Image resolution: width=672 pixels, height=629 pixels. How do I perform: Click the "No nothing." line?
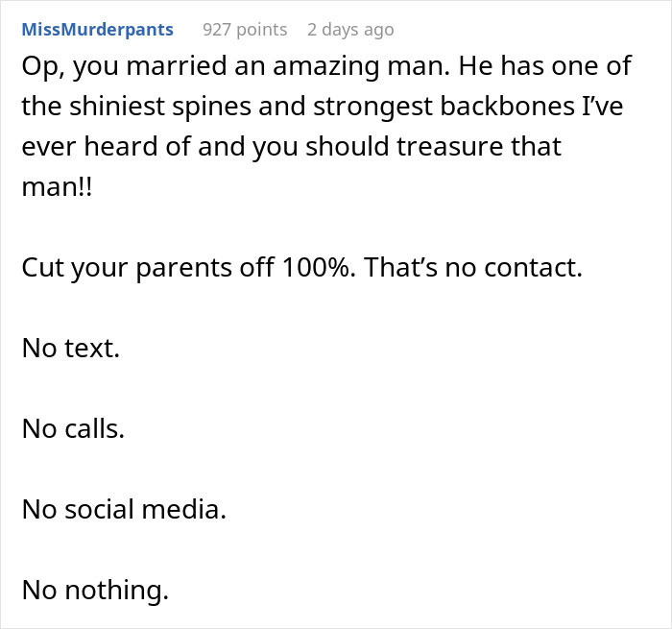95,590
